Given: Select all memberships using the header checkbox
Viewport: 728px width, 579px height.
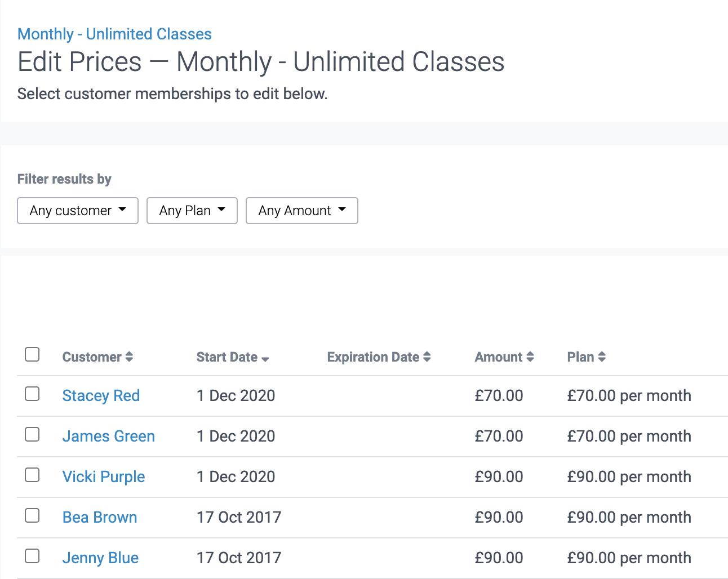Looking at the screenshot, I should pyautogui.click(x=32, y=354).
